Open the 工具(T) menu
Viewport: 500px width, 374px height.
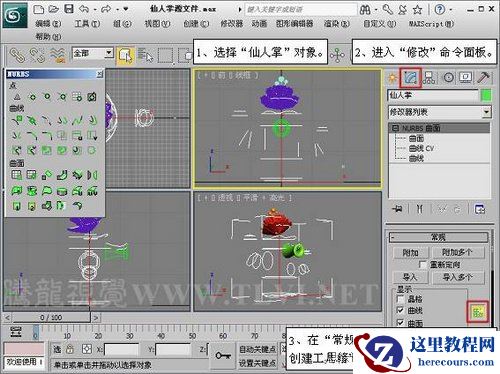(x=87, y=24)
